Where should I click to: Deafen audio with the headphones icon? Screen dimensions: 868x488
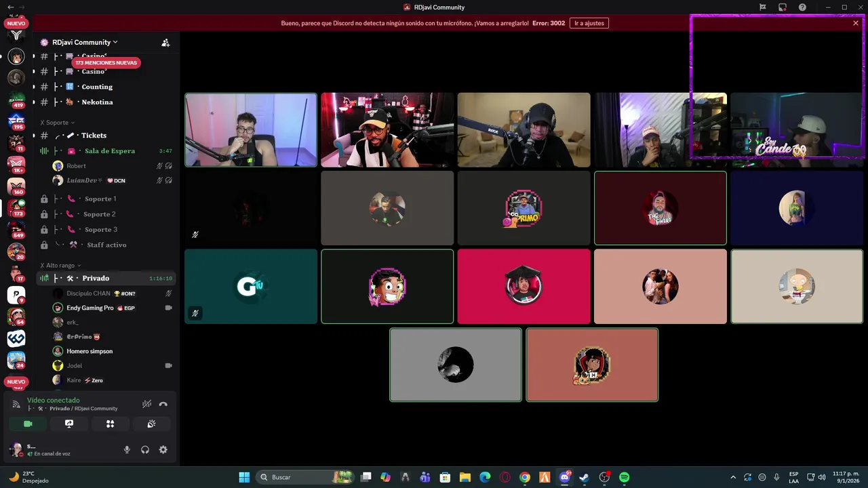(x=145, y=449)
